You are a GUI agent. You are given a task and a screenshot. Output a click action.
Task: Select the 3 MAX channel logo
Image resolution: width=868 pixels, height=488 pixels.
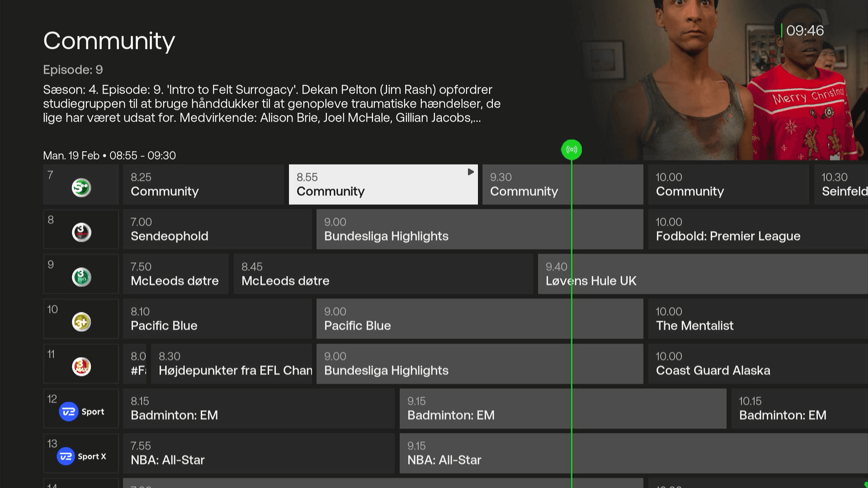point(80,366)
